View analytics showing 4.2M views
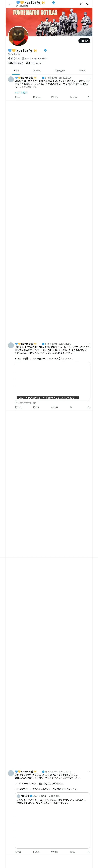 (x=73, y=97)
